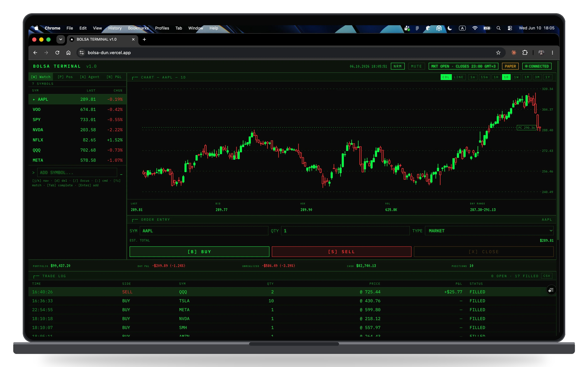Open the browser home page

68,53
